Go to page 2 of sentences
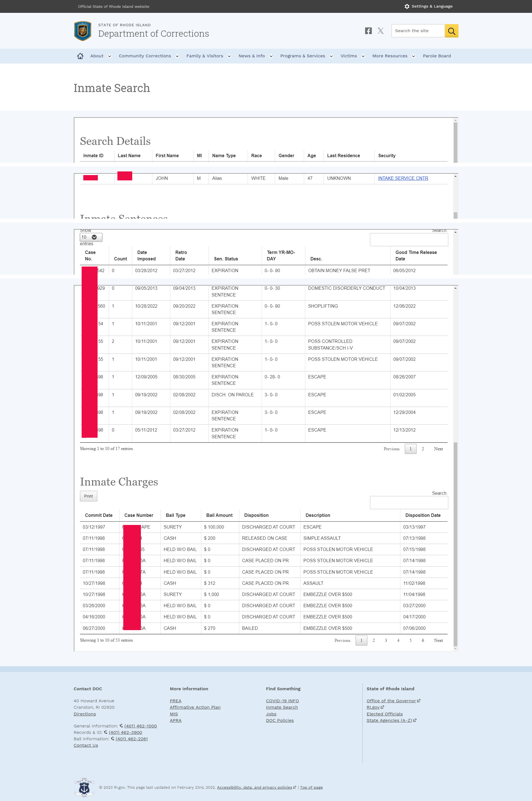The image size is (532, 801). (x=423, y=449)
